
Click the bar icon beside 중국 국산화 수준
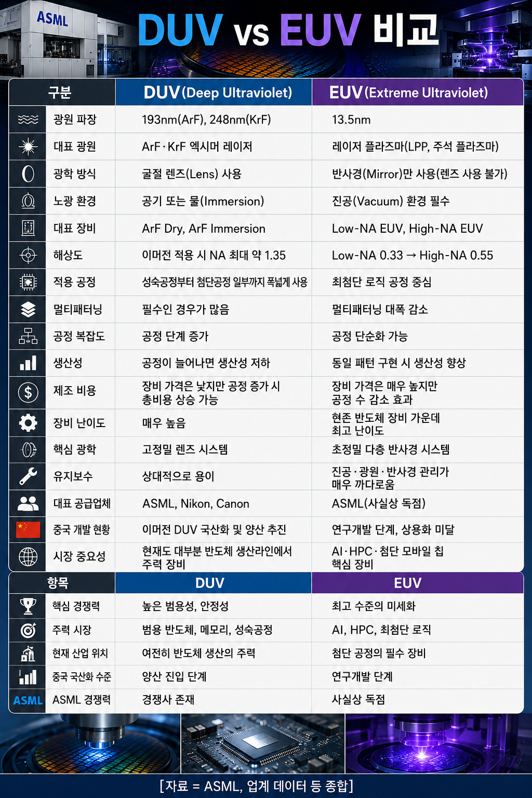coord(28,676)
